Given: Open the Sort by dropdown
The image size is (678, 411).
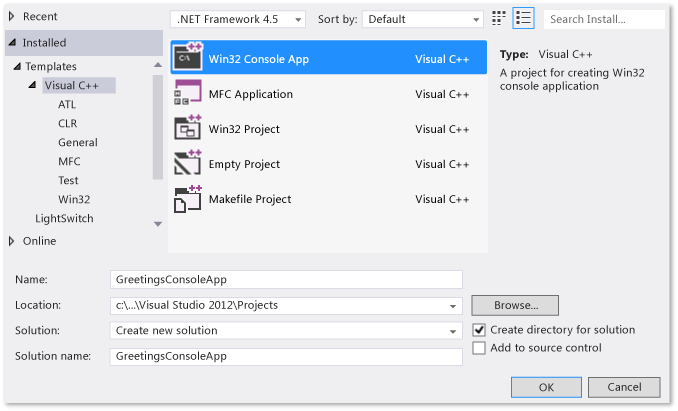Looking at the screenshot, I should 423,19.
